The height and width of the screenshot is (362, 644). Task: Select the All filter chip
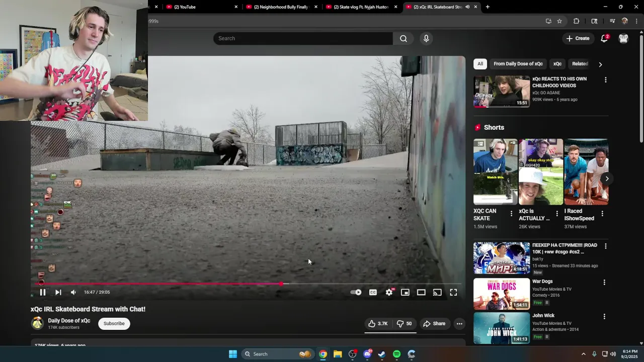[x=480, y=64]
